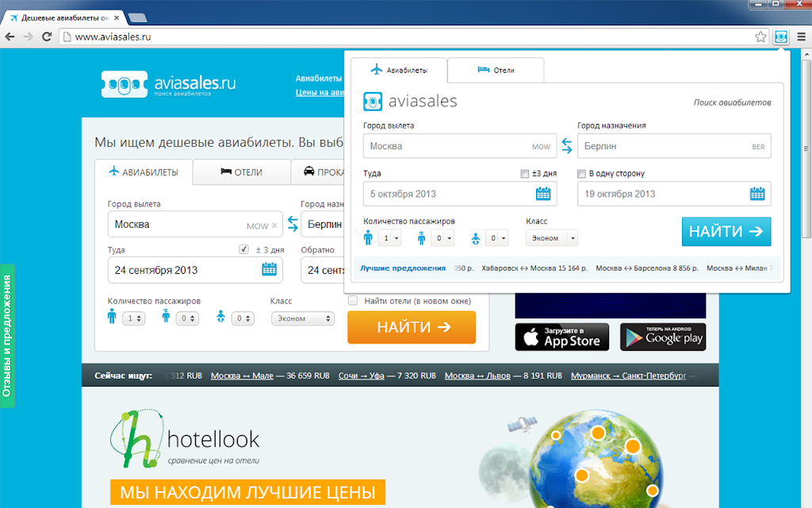Open infants count dropdown in popup
This screenshot has height=508, width=812.
pos(496,238)
